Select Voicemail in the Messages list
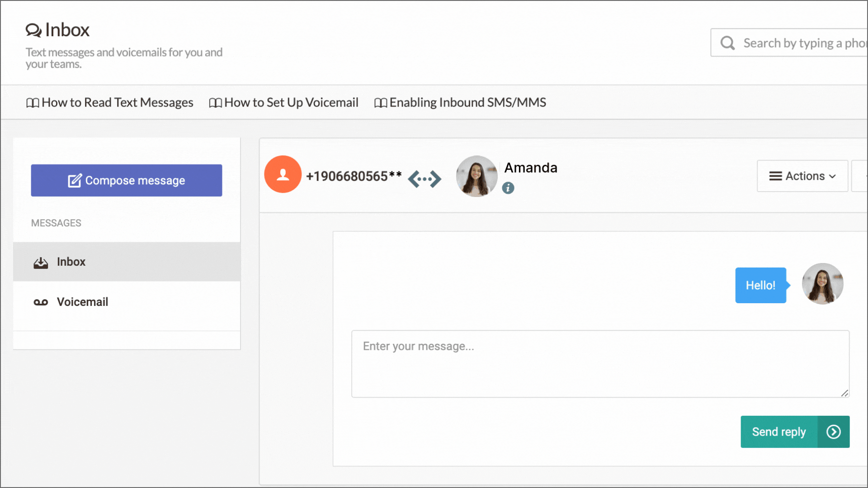The width and height of the screenshot is (868, 488). click(82, 302)
